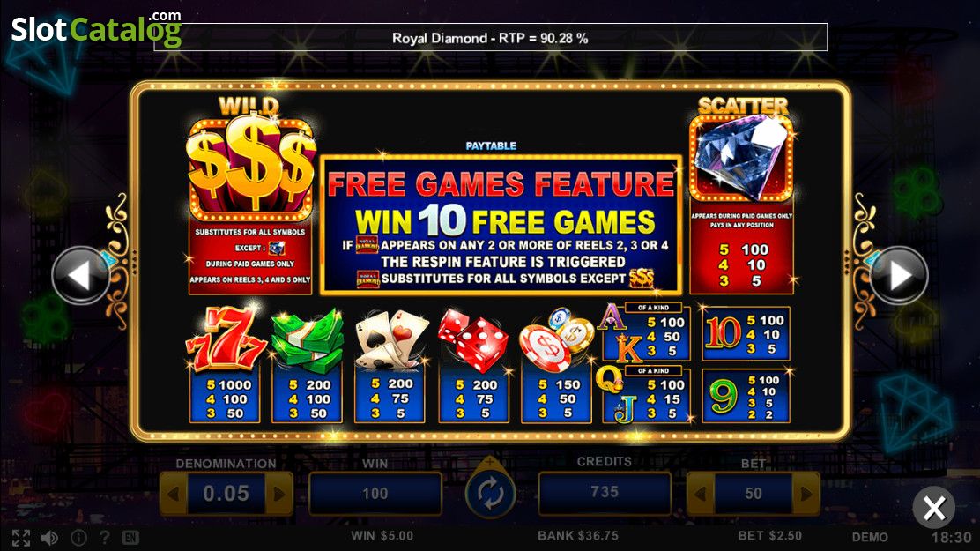
Task: Click the Credits display showing 735
Action: click(x=605, y=492)
